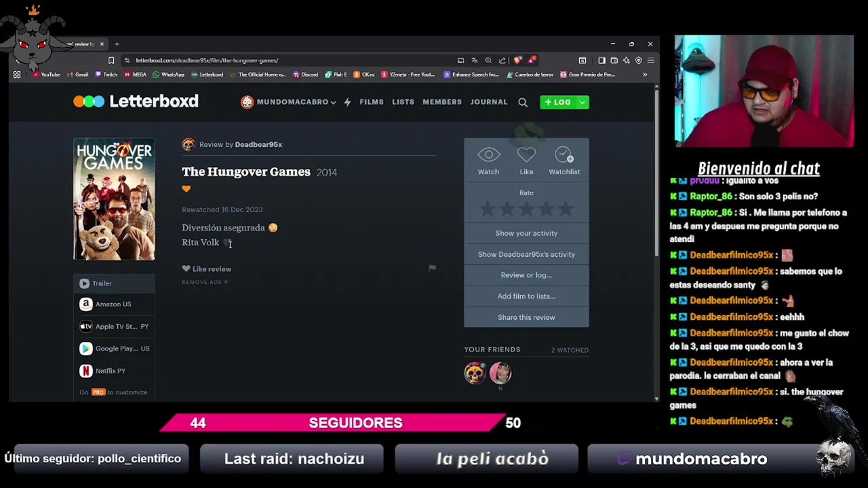
Task: Click the green LOG button
Action: click(x=557, y=102)
